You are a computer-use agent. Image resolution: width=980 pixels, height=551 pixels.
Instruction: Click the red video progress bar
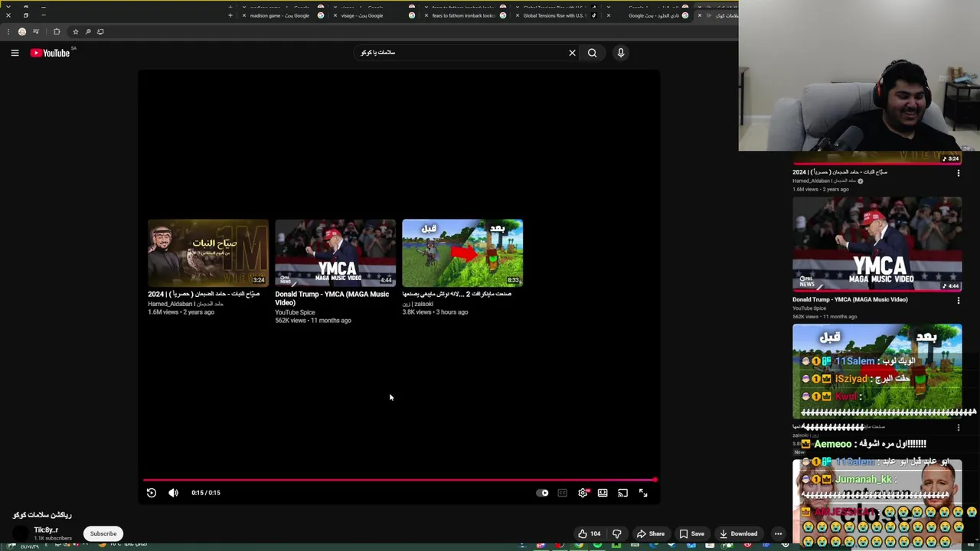tap(399, 480)
